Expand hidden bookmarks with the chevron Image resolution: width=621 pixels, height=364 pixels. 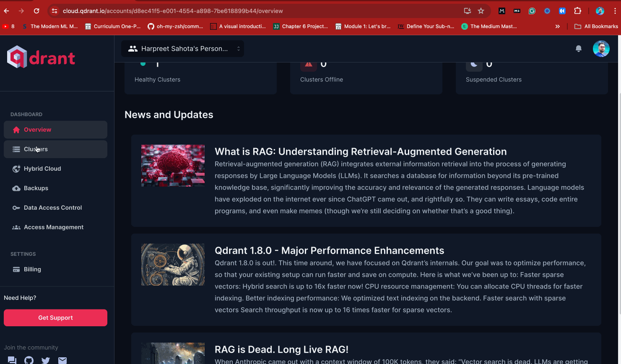pyautogui.click(x=558, y=26)
